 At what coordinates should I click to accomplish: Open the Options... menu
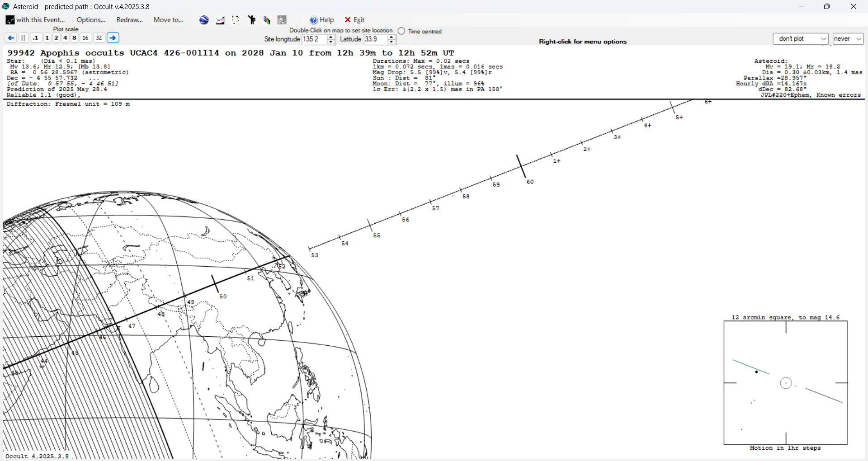(x=91, y=20)
